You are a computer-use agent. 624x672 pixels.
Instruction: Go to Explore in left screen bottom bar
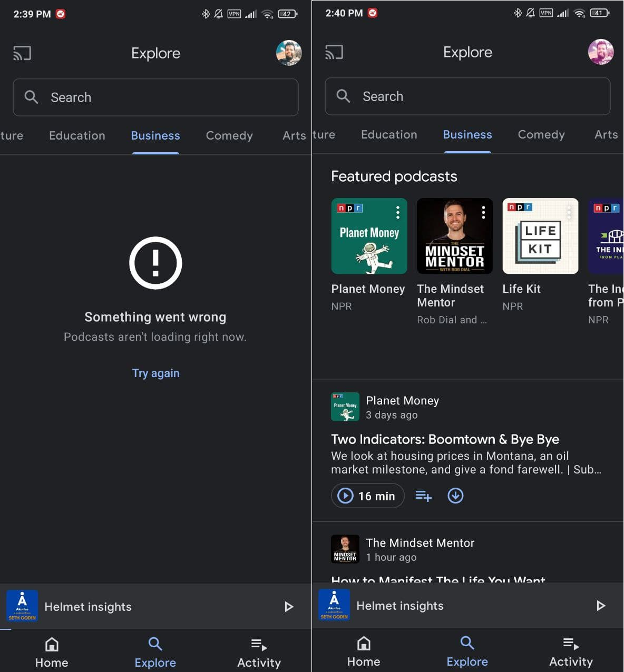click(x=155, y=652)
